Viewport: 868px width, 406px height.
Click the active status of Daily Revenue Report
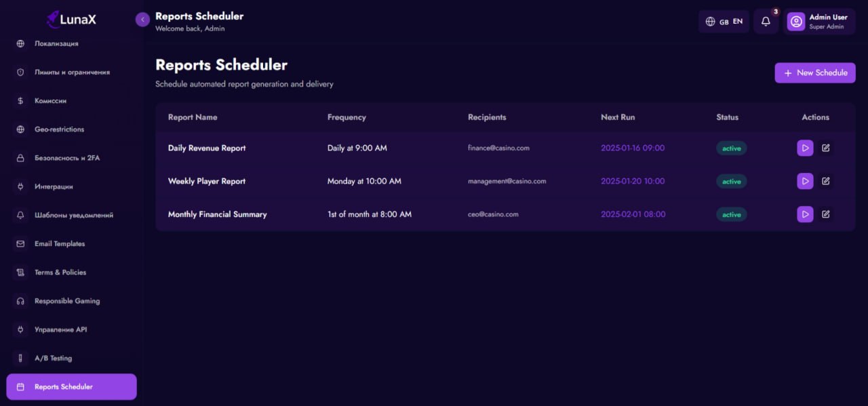(x=732, y=148)
